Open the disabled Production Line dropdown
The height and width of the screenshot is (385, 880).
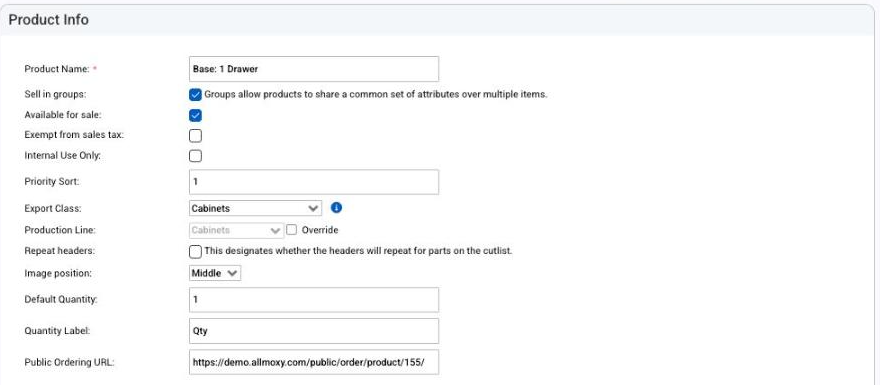(x=236, y=230)
